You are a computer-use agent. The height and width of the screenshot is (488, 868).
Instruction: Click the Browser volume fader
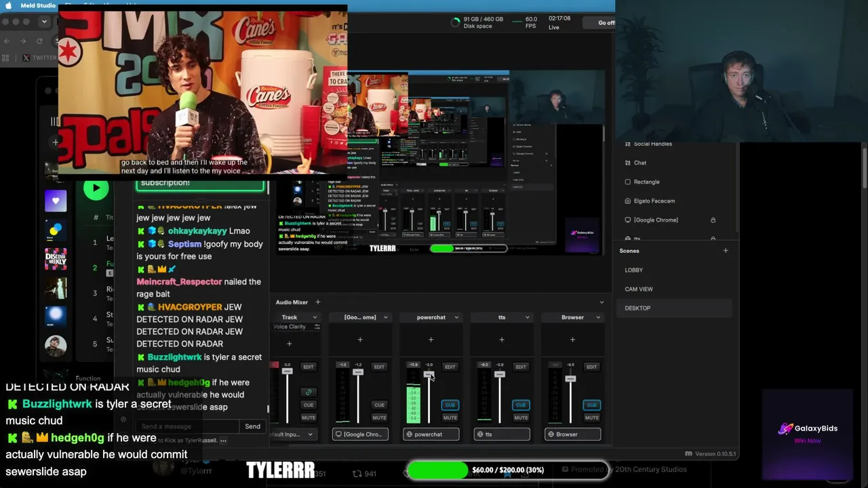[570, 379]
